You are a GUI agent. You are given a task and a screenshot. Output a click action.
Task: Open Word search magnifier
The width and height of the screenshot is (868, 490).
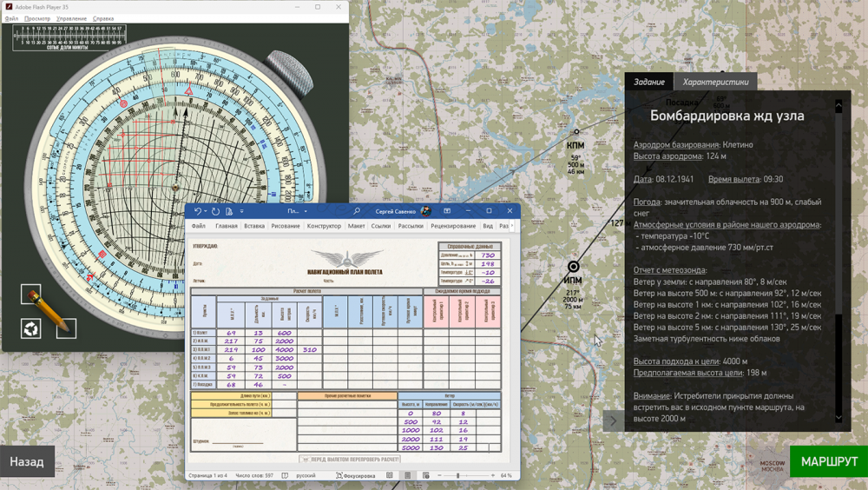pos(357,211)
